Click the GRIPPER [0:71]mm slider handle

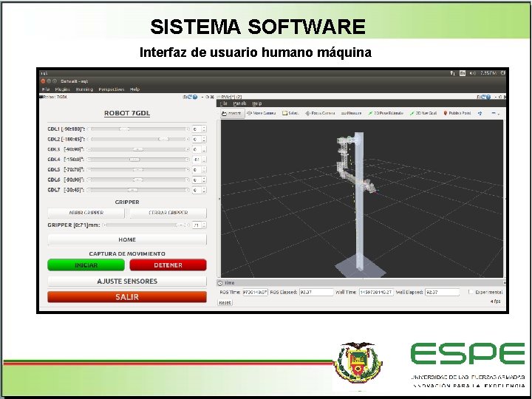[180, 225]
